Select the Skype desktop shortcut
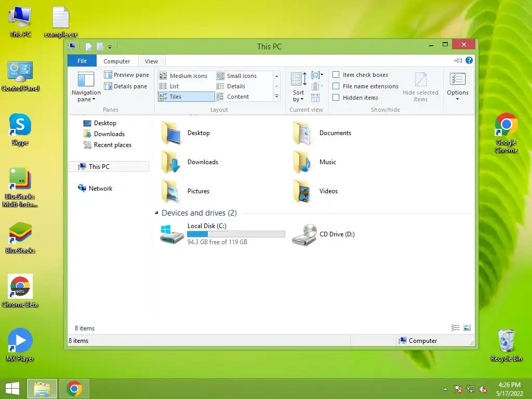This screenshot has width=532, height=399. point(20,129)
